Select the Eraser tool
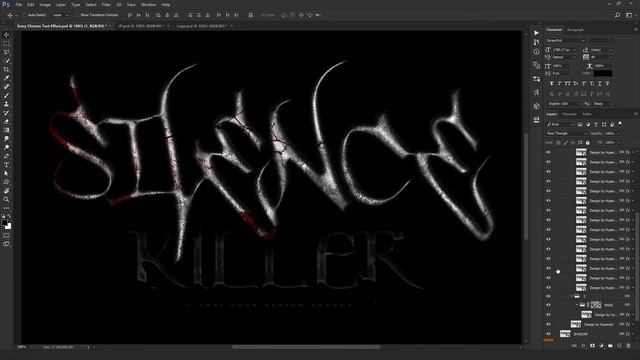640x360 pixels. pyautogui.click(x=7, y=121)
